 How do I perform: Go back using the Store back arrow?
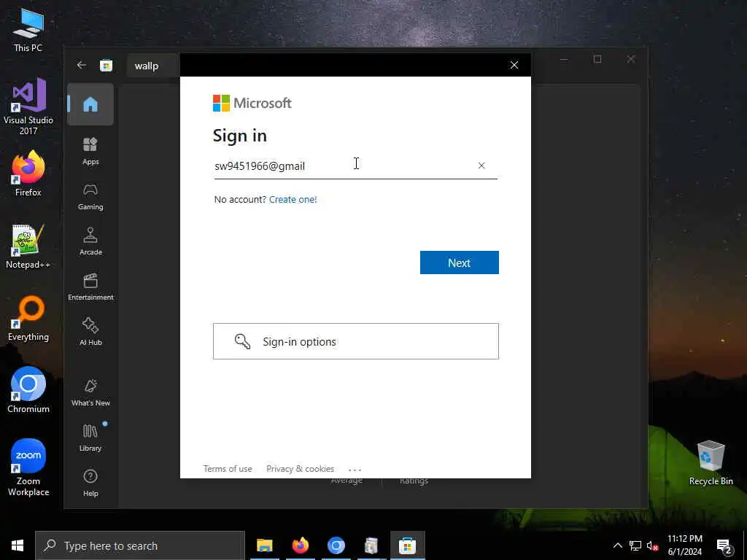click(82, 65)
